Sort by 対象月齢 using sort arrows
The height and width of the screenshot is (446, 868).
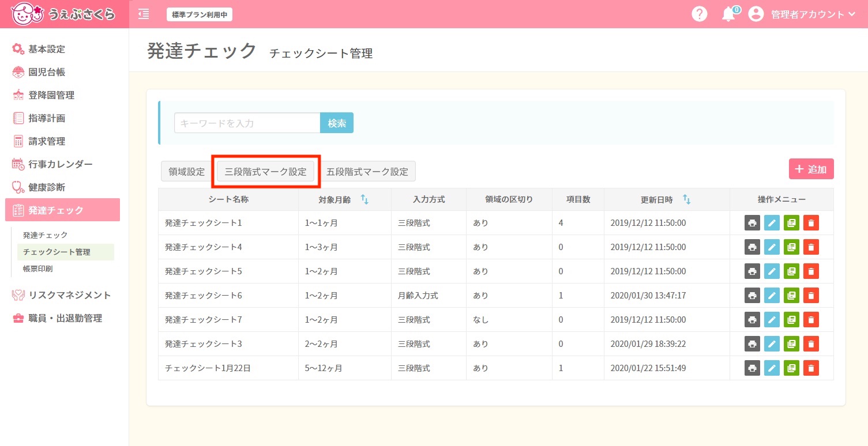pyautogui.click(x=365, y=199)
